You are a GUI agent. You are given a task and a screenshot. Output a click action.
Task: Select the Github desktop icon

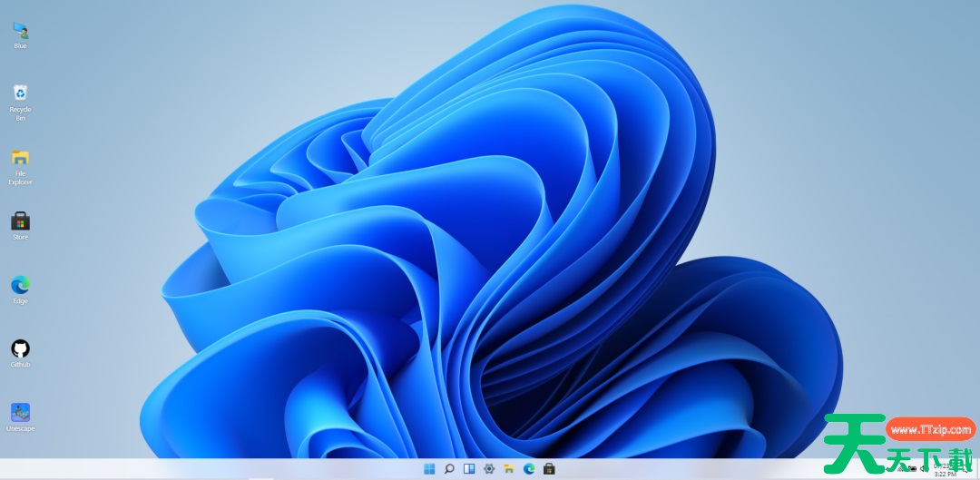(20, 348)
